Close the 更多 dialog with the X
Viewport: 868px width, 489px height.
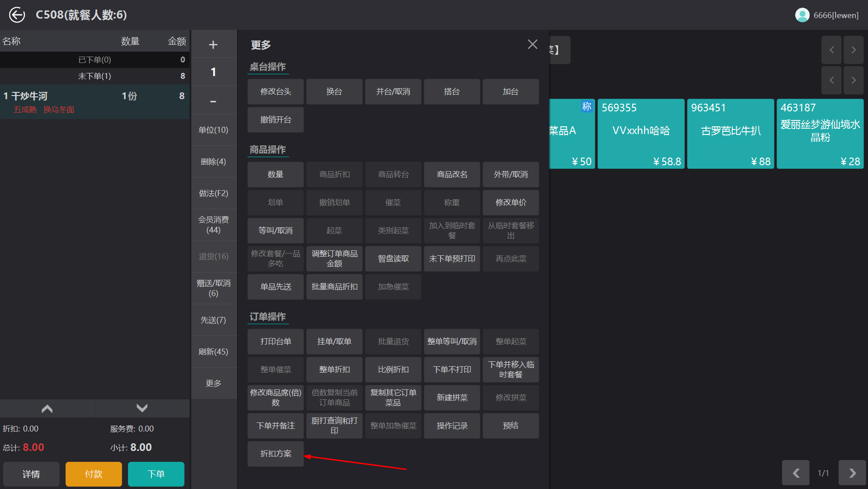tap(532, 44)
